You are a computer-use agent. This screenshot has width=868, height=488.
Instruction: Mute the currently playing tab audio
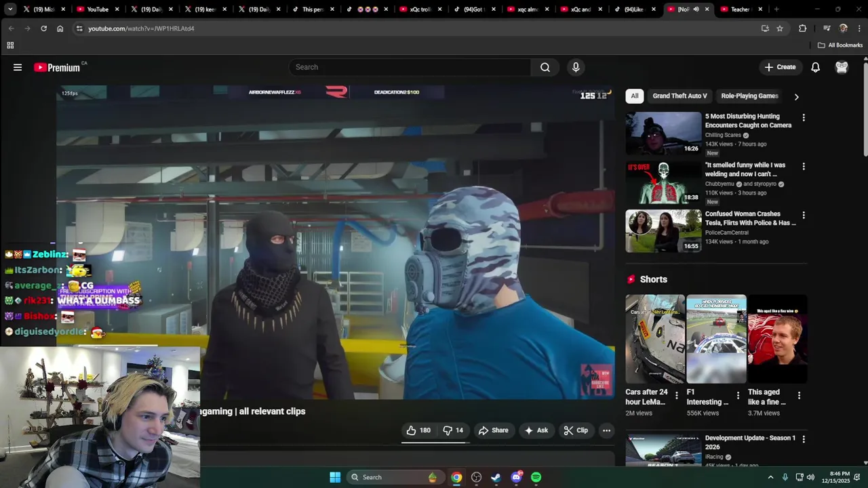(x=696, y=9)
